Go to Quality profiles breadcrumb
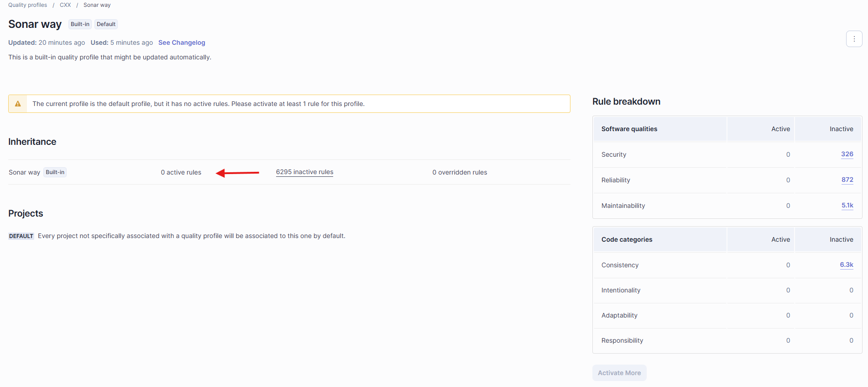This screenshot has width=868, height=387. coord(27,5)
